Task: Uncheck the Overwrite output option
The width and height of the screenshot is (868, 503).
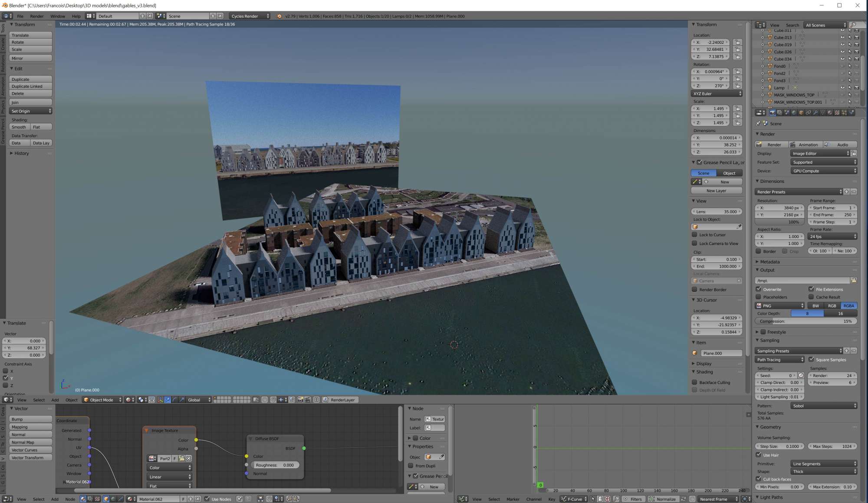Action: [759, 289]
